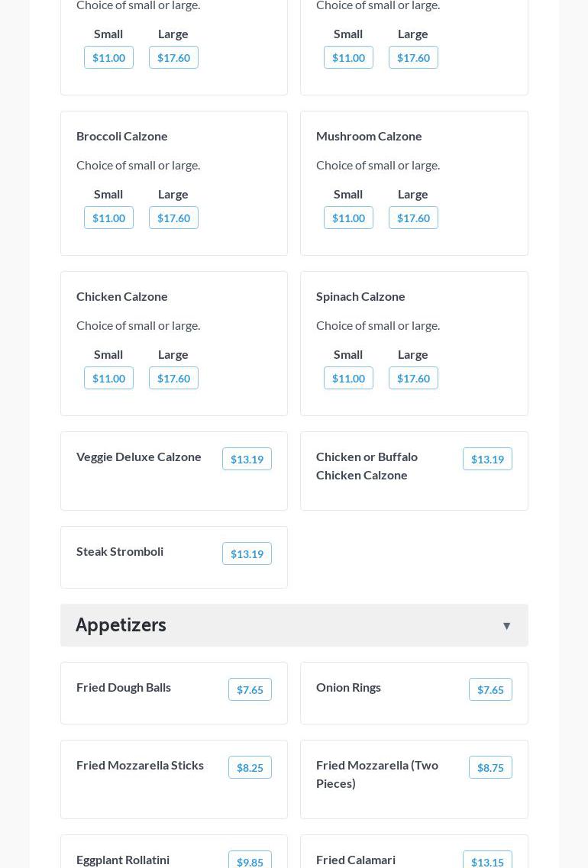Image resolution: width=588 pixels, height=868 pixels.
Task: Select small Broccoli Calzone $11.00
Action: 108,218
